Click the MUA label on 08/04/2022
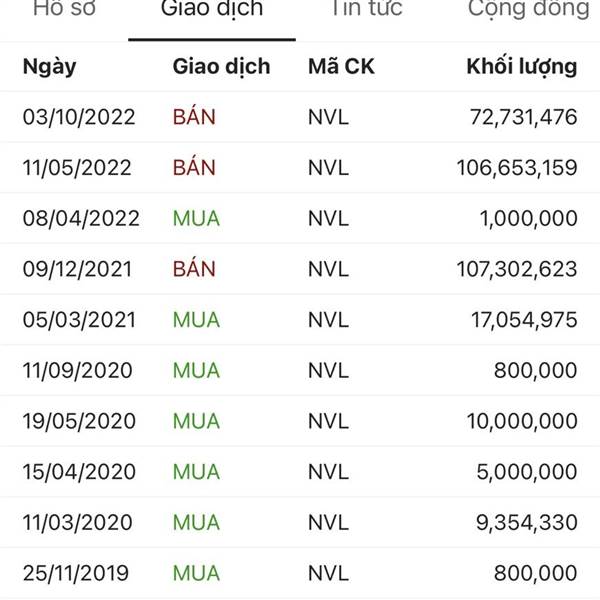 [x=196, y=218]
